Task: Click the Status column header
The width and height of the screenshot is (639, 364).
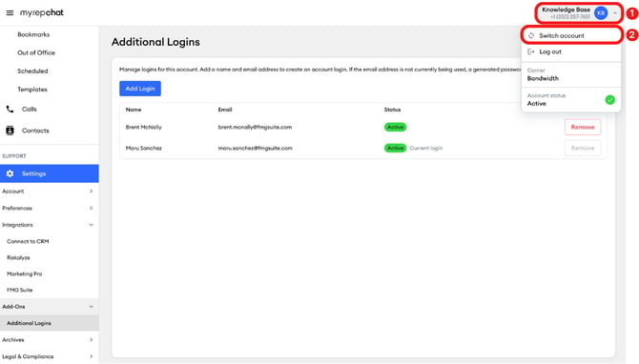Action: click(392, 110)
